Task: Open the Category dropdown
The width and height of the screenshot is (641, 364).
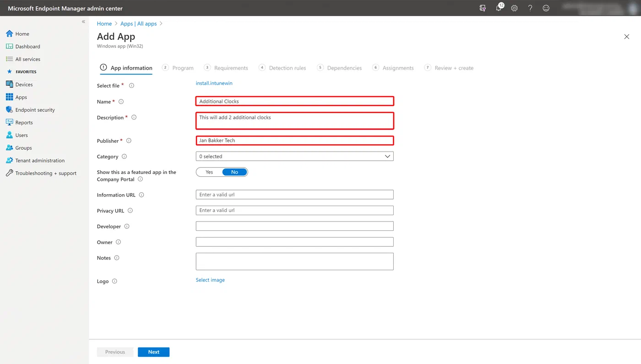Action: click(294, 156)
